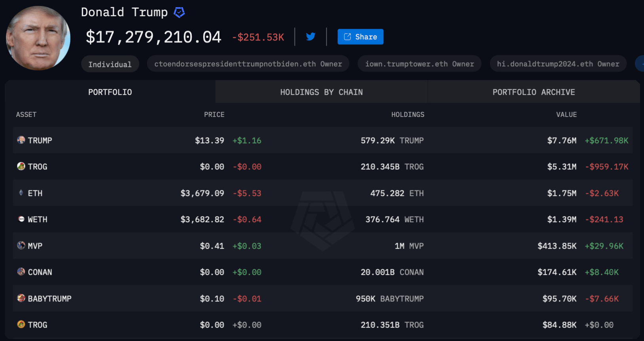Click the -$7.66K value change
Image resolution: width=644 pixels, height=341 pixels.
click(x=602, y=299)
